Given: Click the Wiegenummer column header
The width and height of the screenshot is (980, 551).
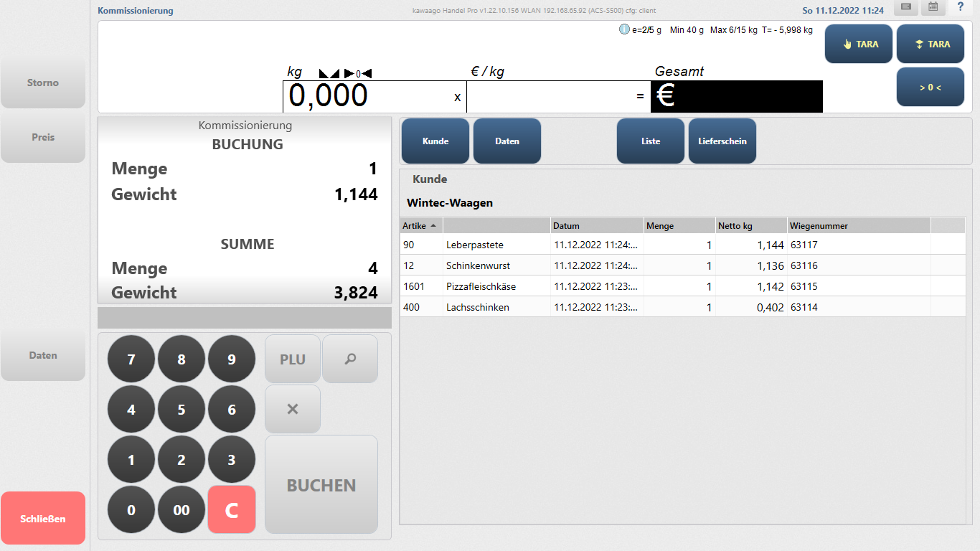Looking at the screenshot, I should 858,226.
